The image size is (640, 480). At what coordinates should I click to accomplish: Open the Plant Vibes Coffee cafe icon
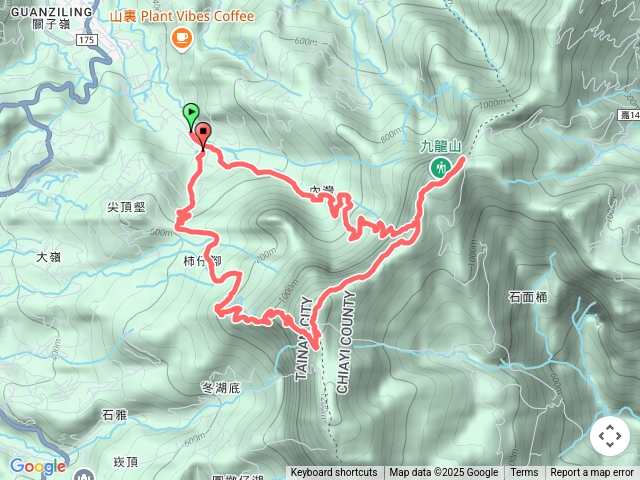click(x=182, y=40)
